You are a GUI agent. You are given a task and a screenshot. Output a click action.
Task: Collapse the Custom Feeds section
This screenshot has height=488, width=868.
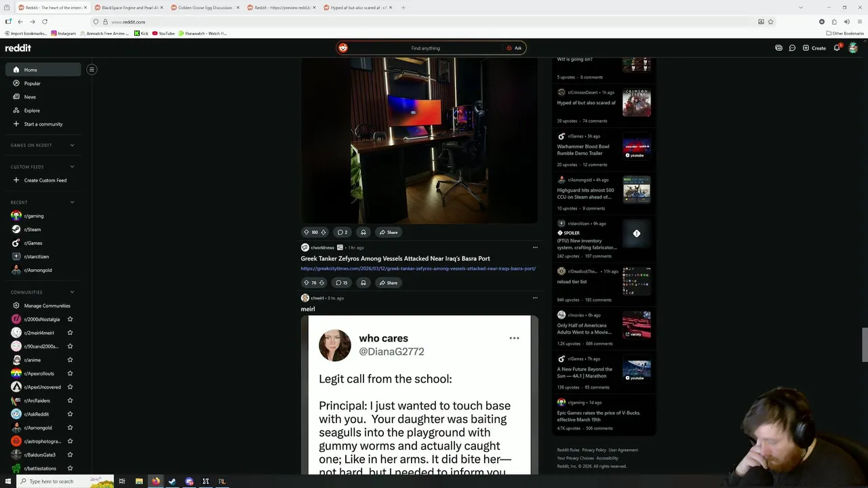pyautogui.click(x=72, y=167)
